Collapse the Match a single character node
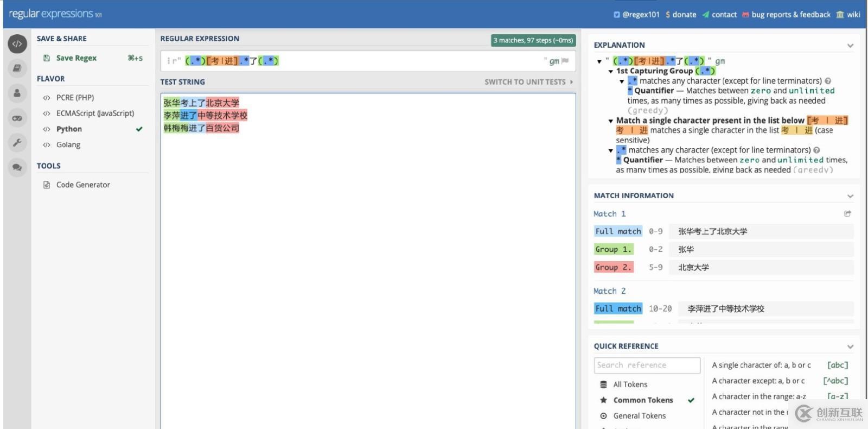868x429 pixels. click(x=611, y=121)
